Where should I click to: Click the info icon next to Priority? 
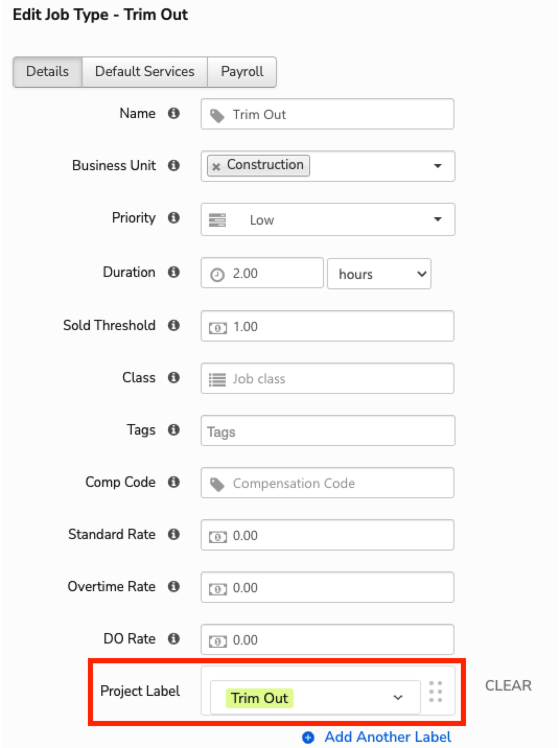pyautogui.click(x=174, y=218)
